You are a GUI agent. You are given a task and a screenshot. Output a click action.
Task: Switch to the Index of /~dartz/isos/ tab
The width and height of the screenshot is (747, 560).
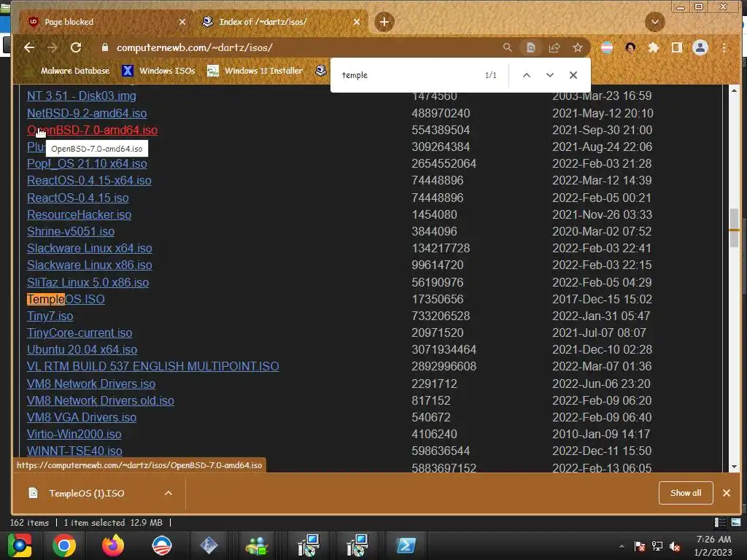click(x=280, y=22)
